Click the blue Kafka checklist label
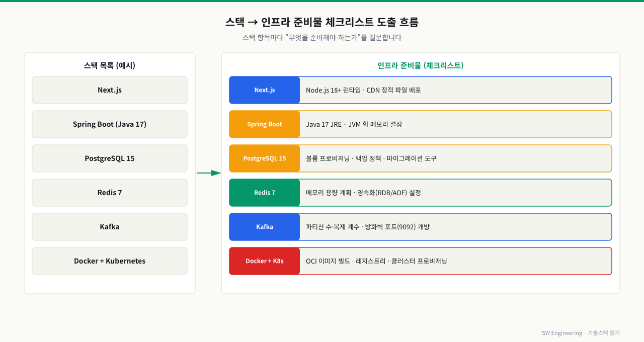Image resolution: width=644 pixels, height=342 pixels. click(265, 227)
